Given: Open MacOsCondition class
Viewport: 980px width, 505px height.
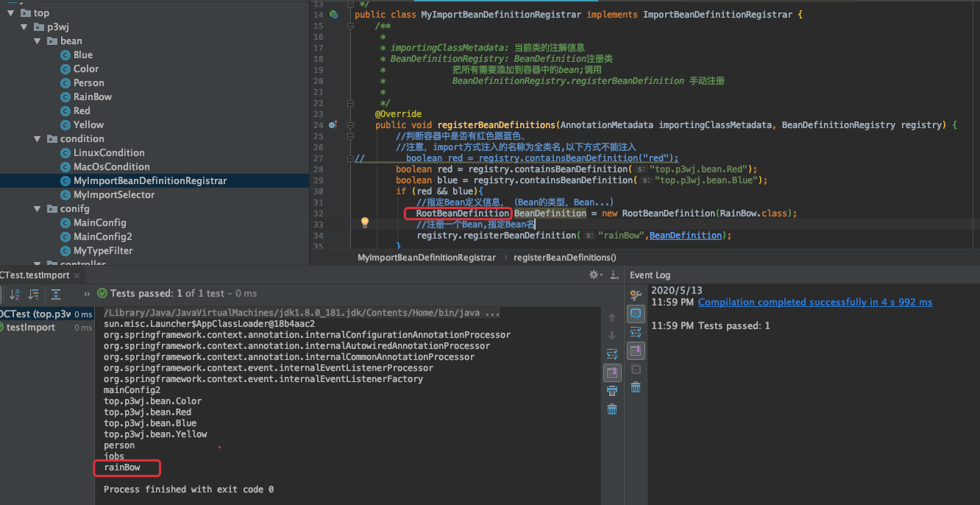Looking at the screenshot, I should 112,166.
